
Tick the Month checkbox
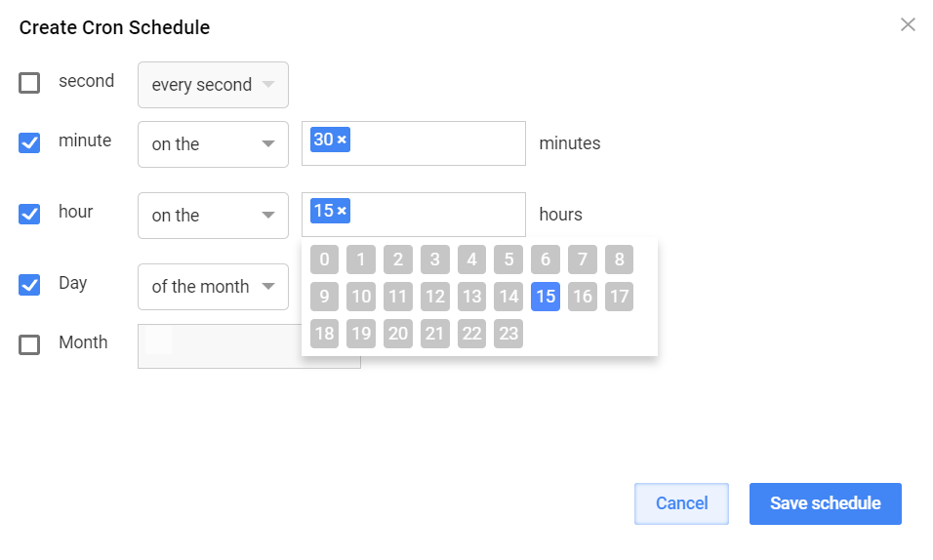pos(29,344)
